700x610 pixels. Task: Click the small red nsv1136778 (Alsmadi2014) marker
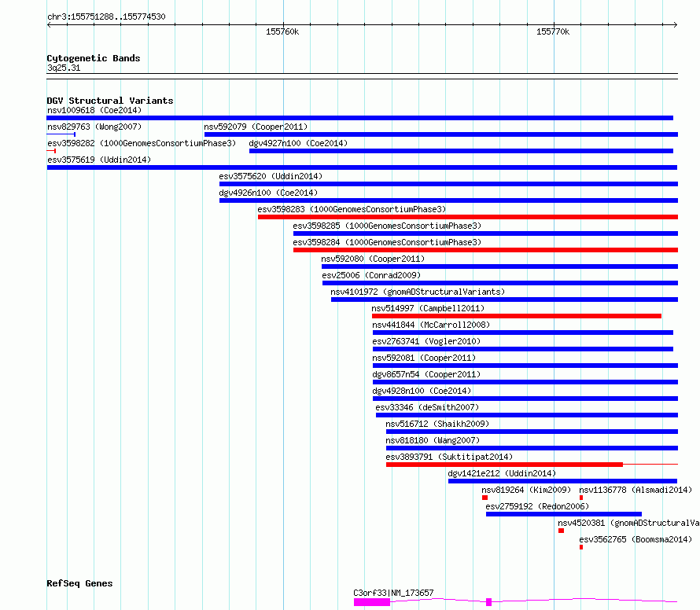(x=581, y=498)
